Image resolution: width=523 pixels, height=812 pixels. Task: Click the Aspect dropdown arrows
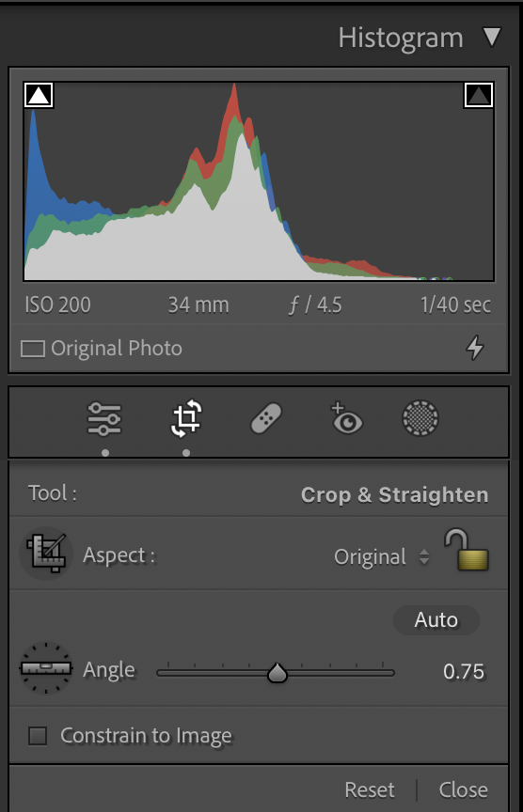click(424, 557)
